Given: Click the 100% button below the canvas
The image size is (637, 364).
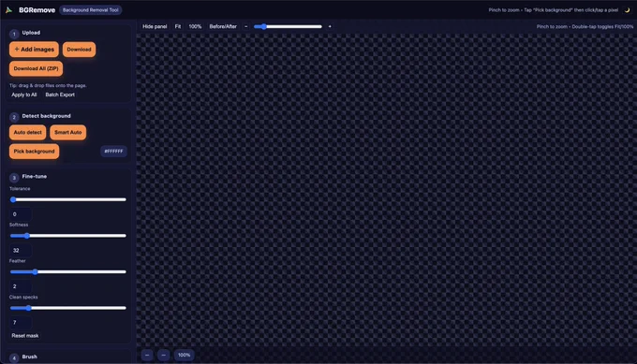Looking at the screenshot, I should pos(184,355).
